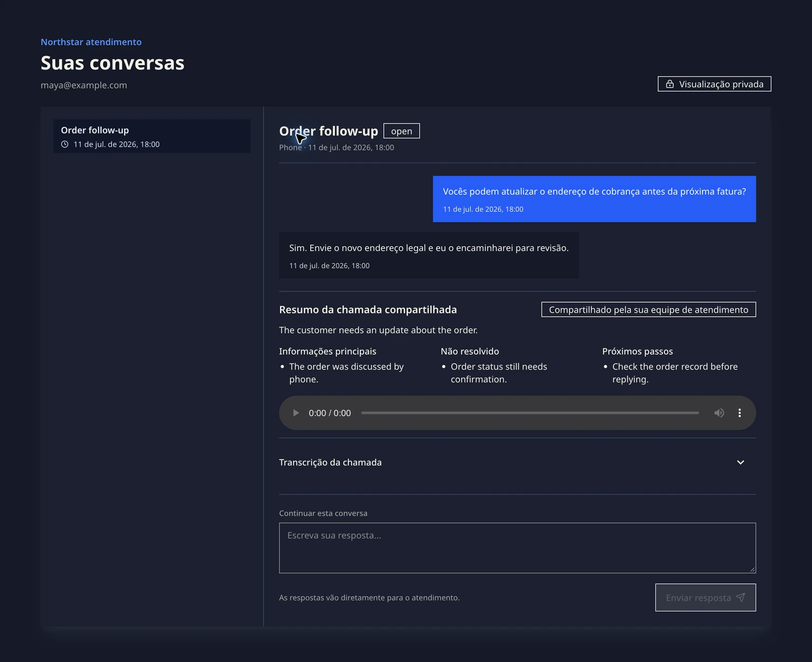The height and width of the screenshot is (662, 812).
Task: Mute the call audio volume
Action: [x=719, y=413]
